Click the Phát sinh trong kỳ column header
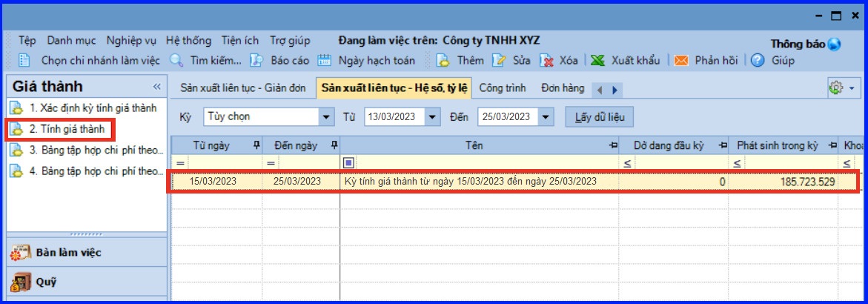Viewport: 868px width, 304px height. 778,145
